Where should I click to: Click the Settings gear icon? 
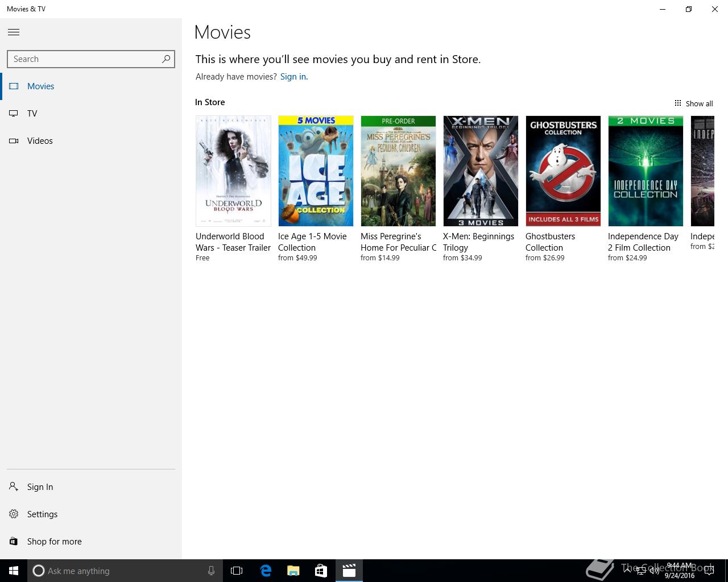pos(14,514)
